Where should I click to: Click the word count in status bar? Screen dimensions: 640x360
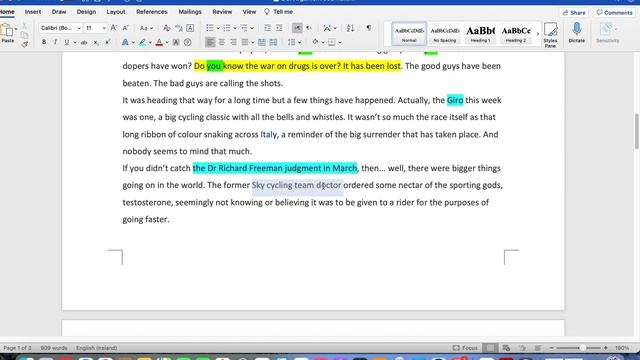pos(53,348)
